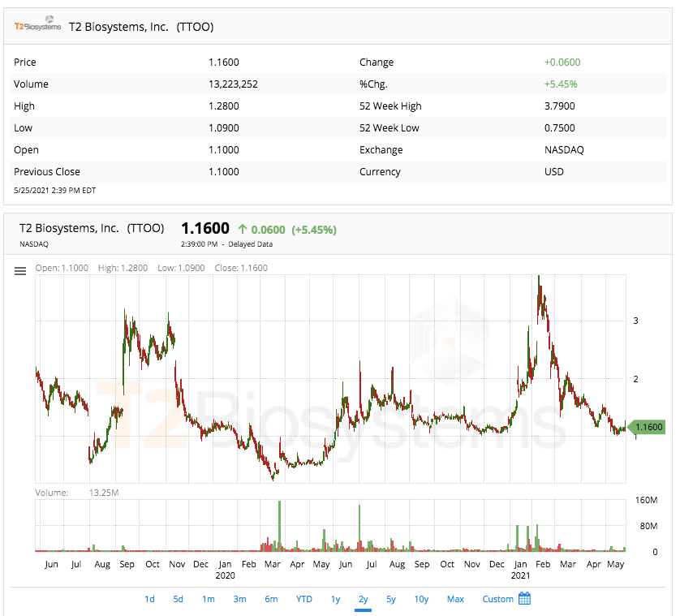The height and width of the screenshot is (616, 680).
Task: Click the chart's Open: 1.1000 readout
Action: 62,268
